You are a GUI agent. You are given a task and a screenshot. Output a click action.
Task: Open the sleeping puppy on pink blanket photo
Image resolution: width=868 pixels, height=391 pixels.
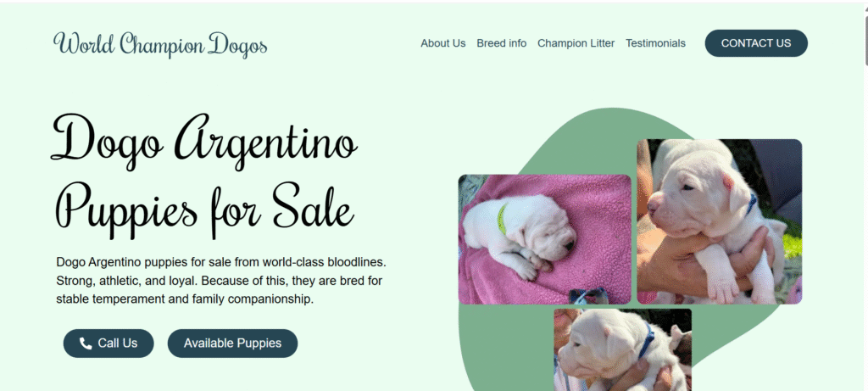545,239
